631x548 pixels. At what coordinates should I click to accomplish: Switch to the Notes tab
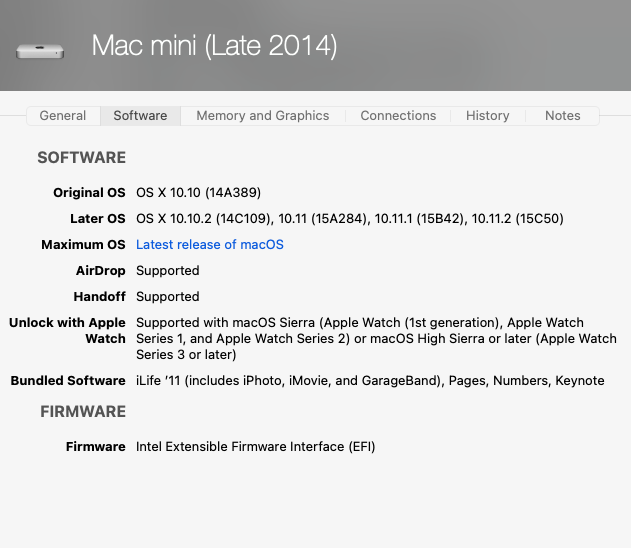click(563, 116)
